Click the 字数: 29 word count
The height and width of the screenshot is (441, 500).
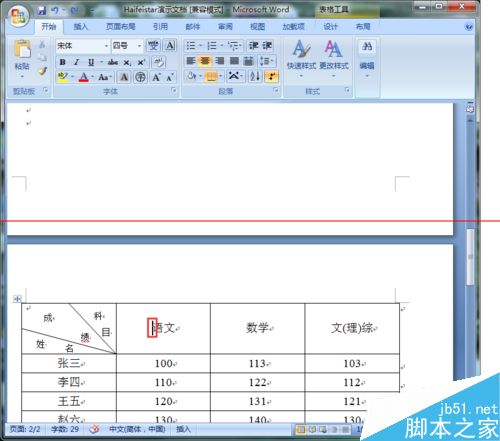coord(65,429)
